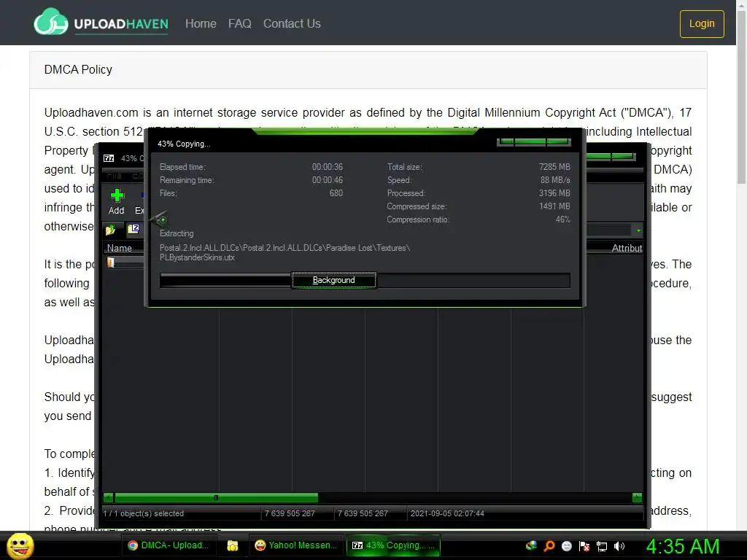Click the '46%' compression ratio value

562,219
